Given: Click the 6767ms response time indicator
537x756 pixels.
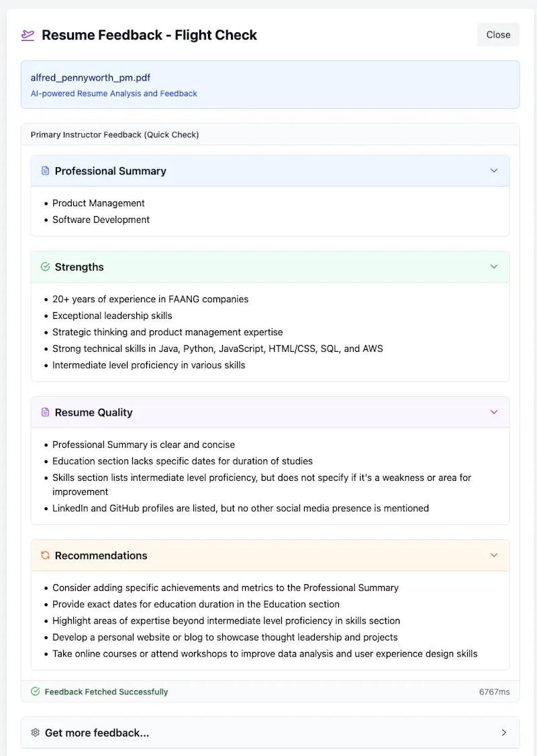Looking at the screenshot, I should 494,692.
